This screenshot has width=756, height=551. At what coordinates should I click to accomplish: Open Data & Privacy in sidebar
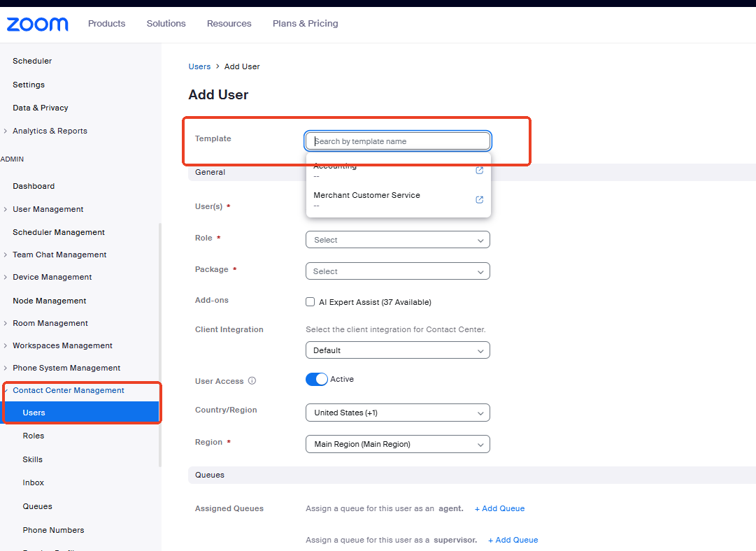pyautogui.click(x=41, y=108)
